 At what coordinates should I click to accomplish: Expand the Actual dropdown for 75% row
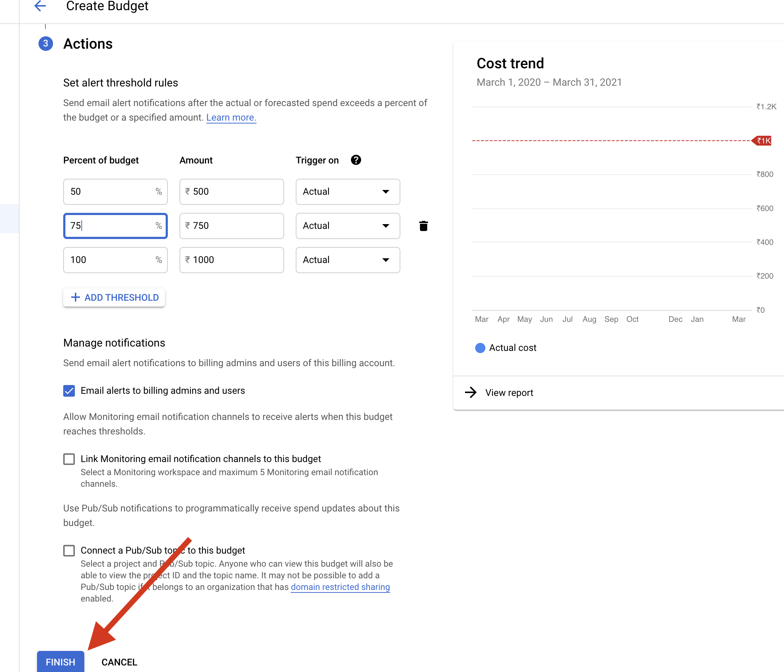pos(385,226)
